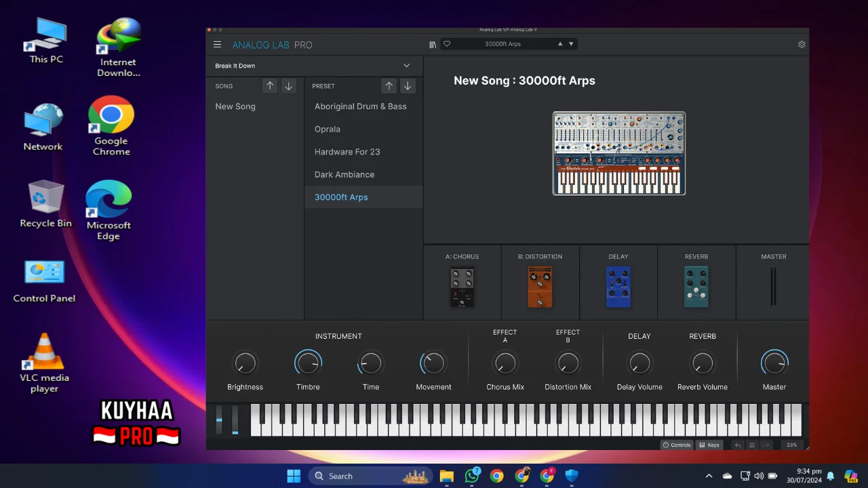Move song up in SONG column
868x488 pixels.
[270, 86]
